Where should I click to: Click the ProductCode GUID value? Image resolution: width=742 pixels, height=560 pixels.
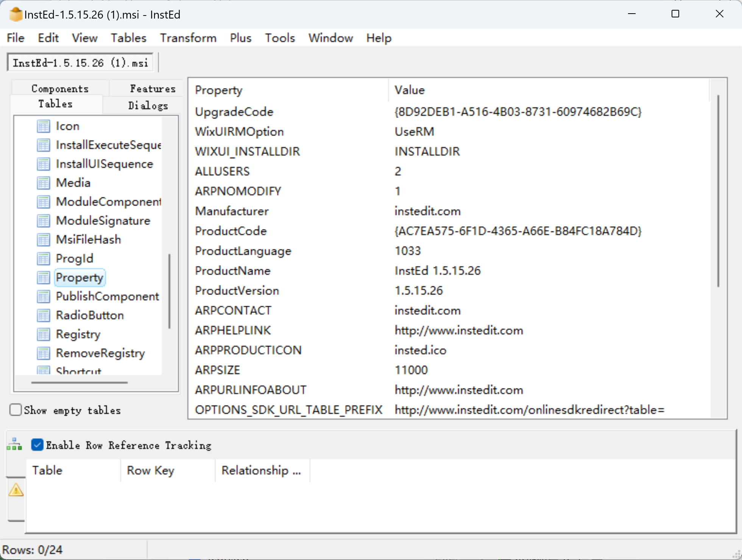click(x=518, y=231)
